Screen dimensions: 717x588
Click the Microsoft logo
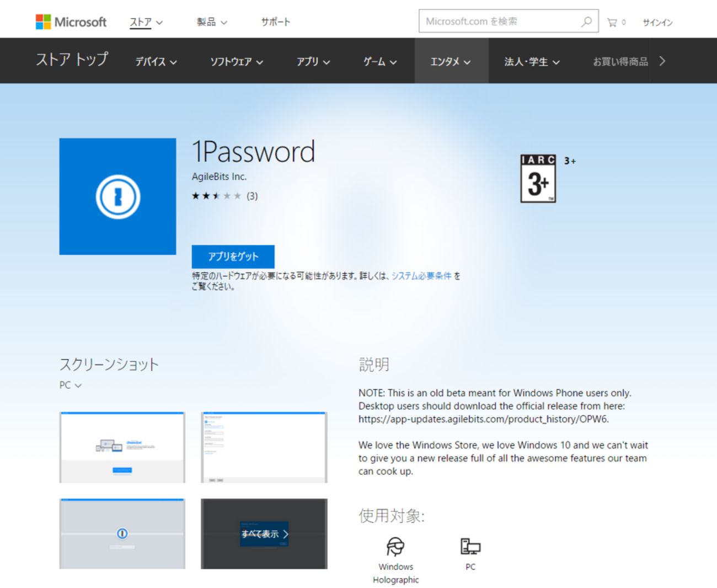71,22
